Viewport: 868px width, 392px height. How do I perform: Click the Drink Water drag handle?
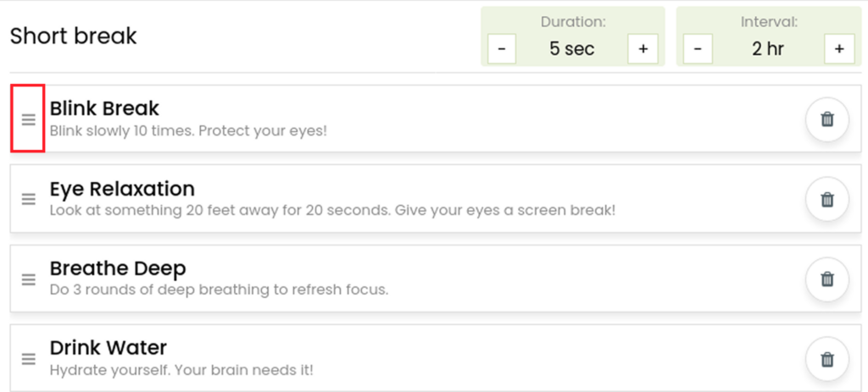pos(28,359)
